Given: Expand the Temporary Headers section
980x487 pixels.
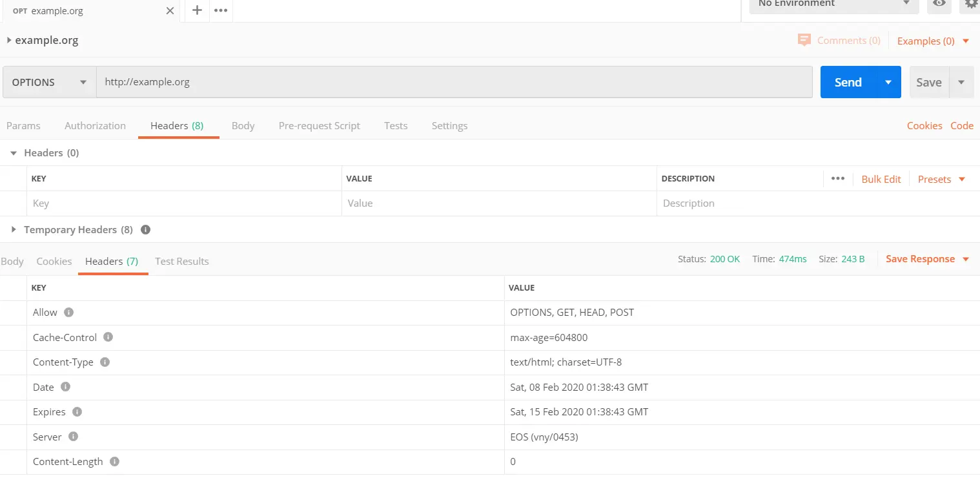Looking at the screenshot, I should 14,229.
